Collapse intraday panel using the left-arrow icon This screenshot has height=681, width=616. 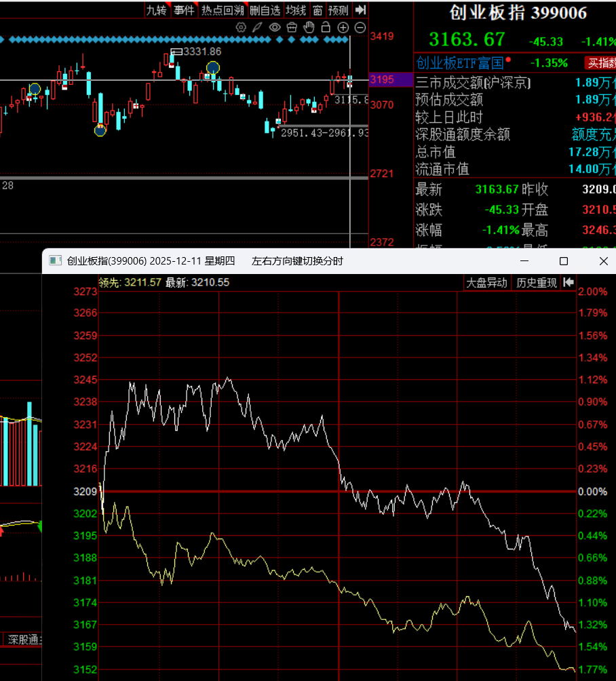click(569, 283)
